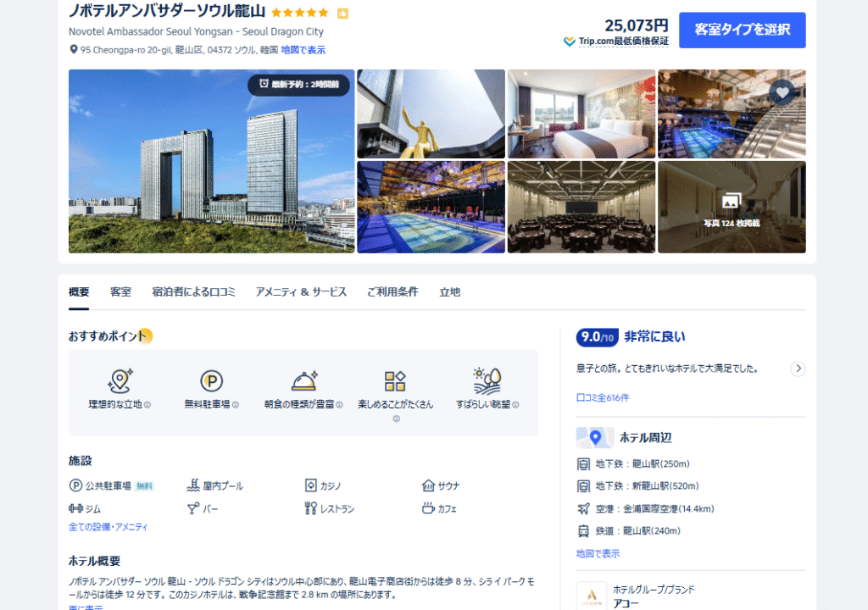Screen dimensions: 868x610
Task: Click the 非常に良い rating label
Action: click(654, 336)
